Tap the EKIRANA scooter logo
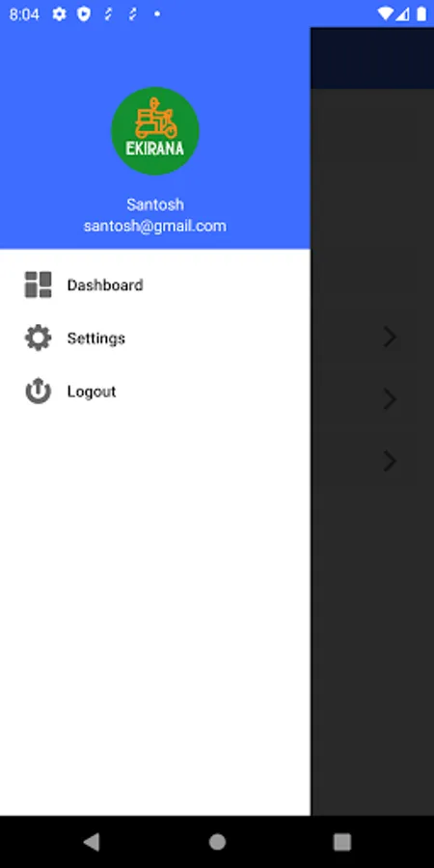Image resolution: width=434 pixels, height=868 pixels. pyautogui.click(x=155, y=130)
